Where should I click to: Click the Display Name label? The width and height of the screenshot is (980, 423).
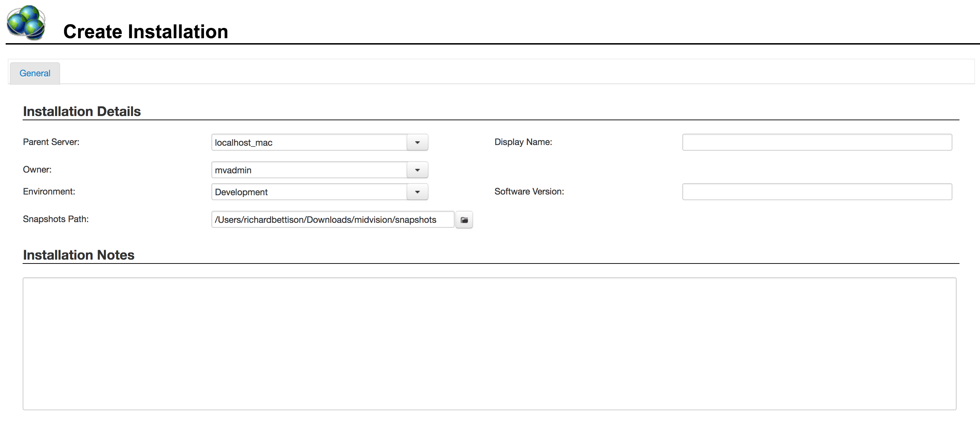tap(523, 142)
